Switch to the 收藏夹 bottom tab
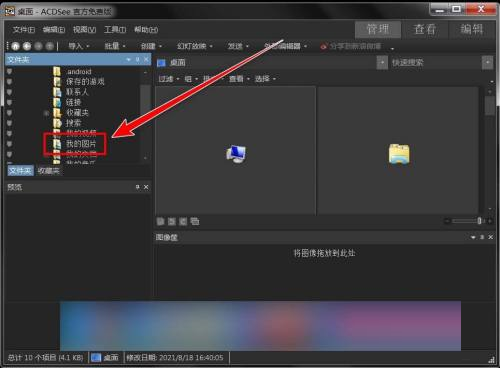Viewport: 500px width, 368px height. pos(49,171)
